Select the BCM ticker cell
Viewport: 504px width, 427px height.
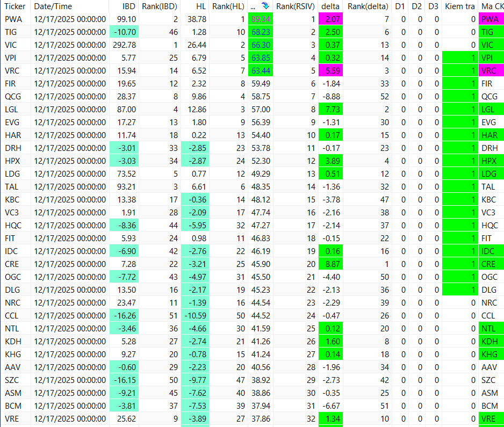click(x=16, y=406)
